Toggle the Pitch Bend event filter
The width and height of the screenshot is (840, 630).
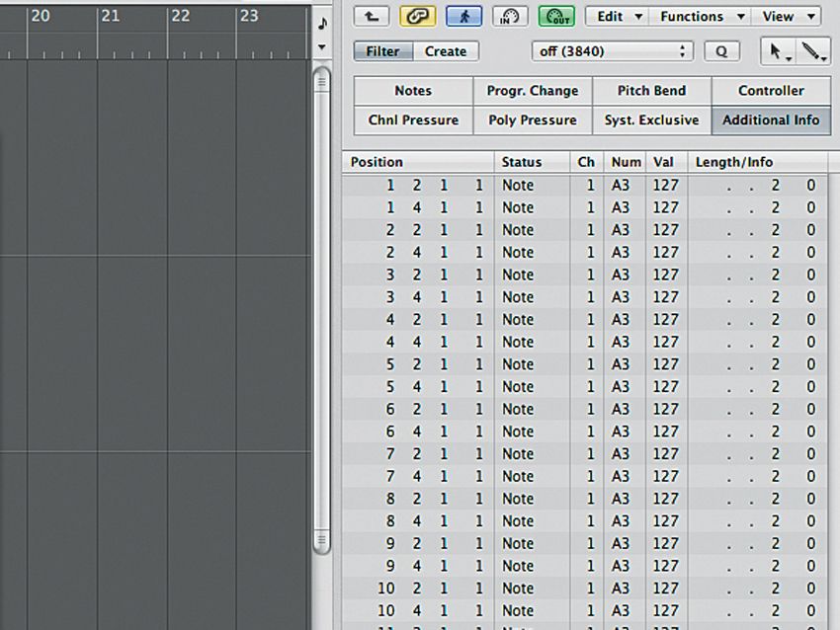point(651,90)
